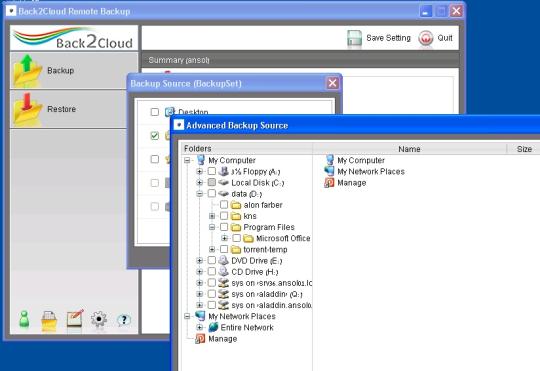Check the alon farber folder checkbox

[224, 205]
